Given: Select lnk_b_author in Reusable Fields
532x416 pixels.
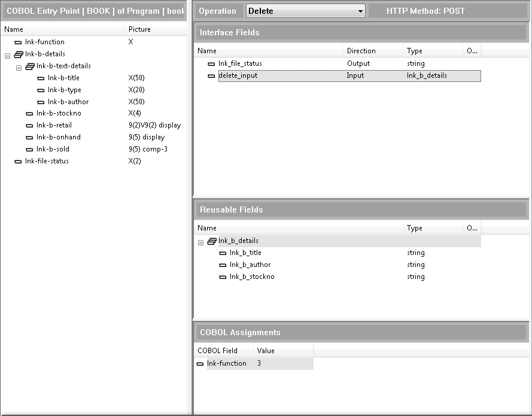Looking at the screenshot, I should click(x=250, y=265).
